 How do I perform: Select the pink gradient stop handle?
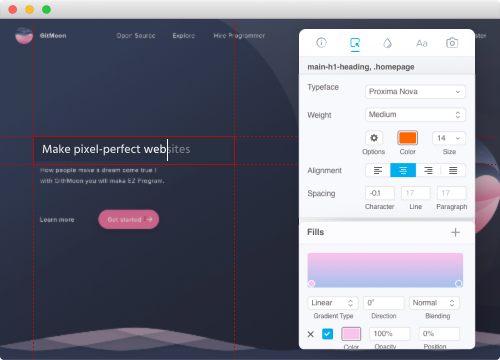click(311, 284)
